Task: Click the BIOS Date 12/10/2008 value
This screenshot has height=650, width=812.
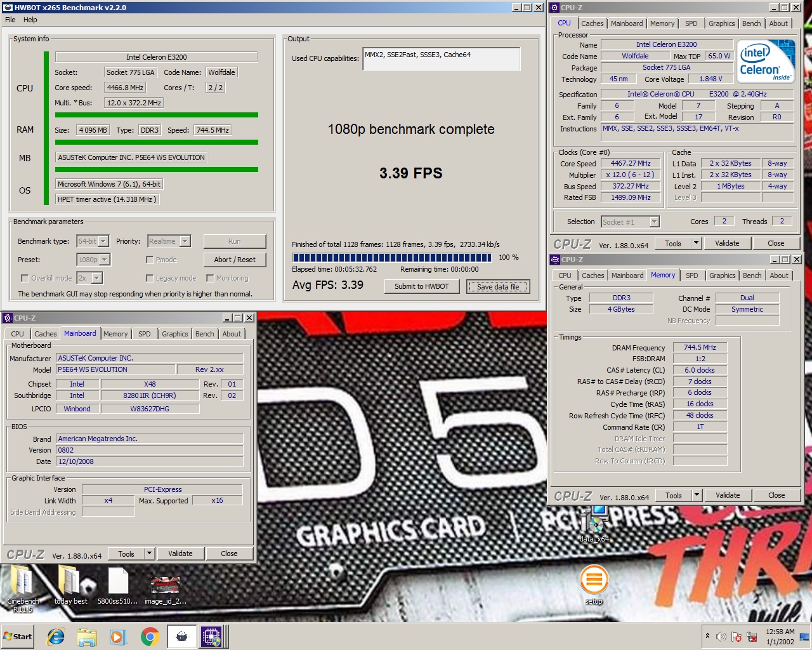Action: coord(149,461)
